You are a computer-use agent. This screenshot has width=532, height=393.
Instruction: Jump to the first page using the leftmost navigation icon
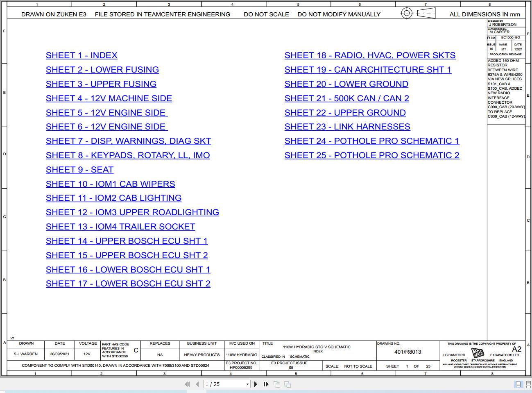tap(187, 384)
